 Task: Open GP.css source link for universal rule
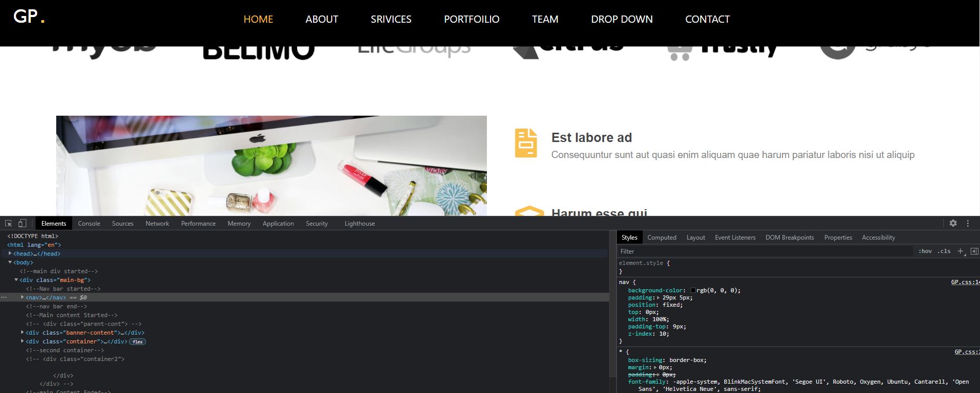click(967, 352)
